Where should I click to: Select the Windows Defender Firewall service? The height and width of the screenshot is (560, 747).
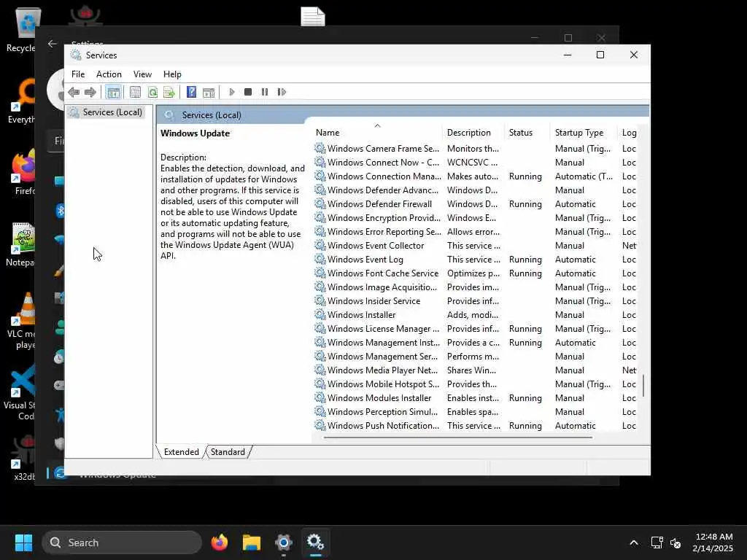pos(476,204)
